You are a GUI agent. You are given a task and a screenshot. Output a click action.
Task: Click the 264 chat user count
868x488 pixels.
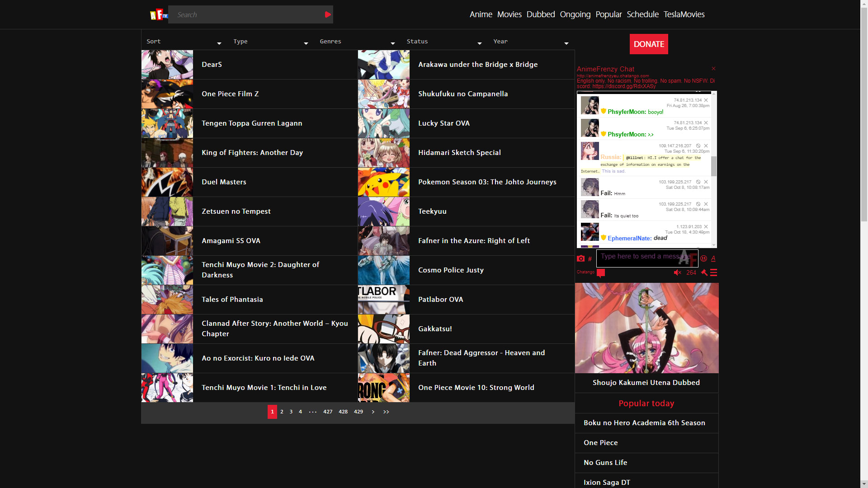point(691,272)
